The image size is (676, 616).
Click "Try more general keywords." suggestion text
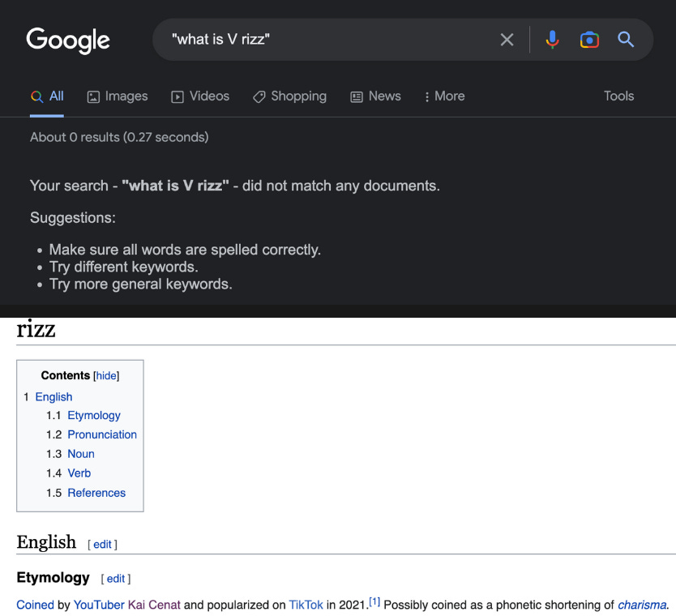coord(140,284)
